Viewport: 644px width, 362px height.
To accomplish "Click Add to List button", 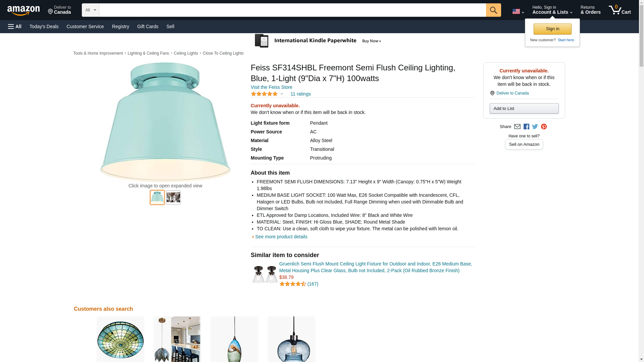I will 524,109.
